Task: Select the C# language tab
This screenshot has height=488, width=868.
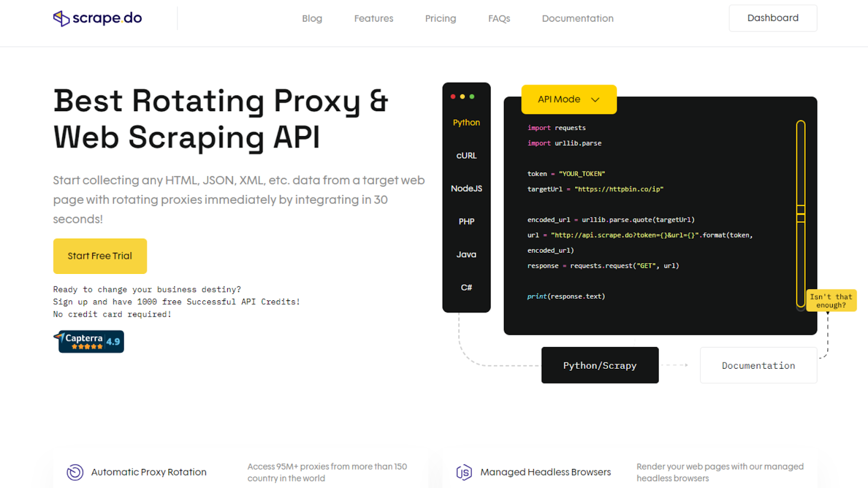Action: pyautogui.click(x=466, y=287)
